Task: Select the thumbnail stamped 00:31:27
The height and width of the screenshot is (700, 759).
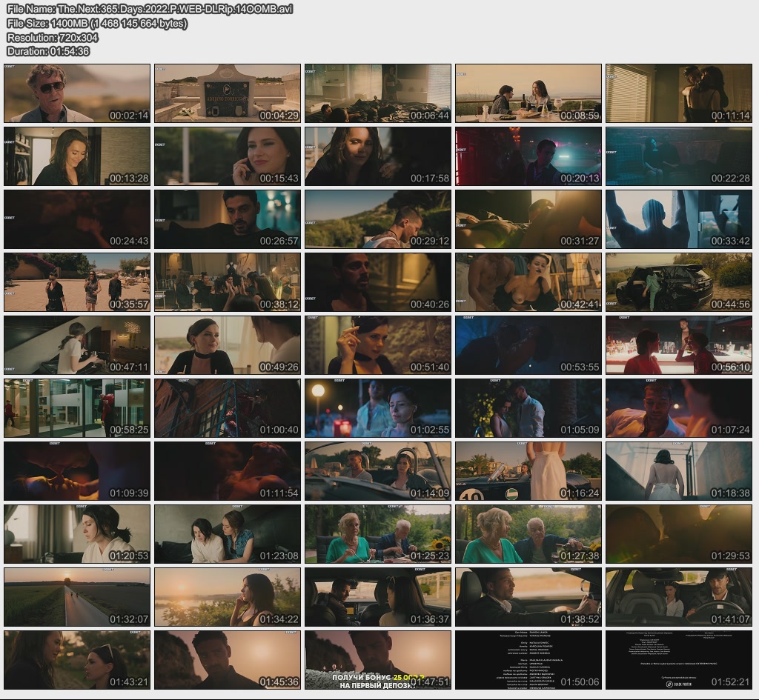Action: (528, 219)
